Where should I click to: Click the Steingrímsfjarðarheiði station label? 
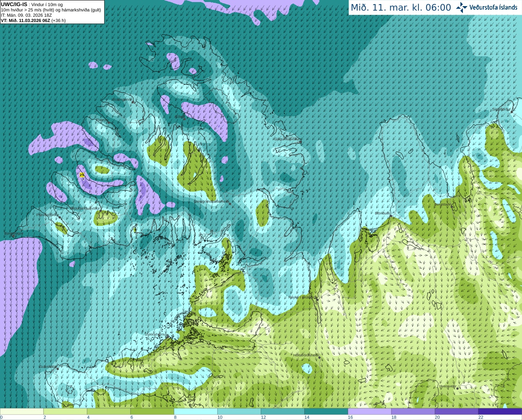tap(211, 201)
